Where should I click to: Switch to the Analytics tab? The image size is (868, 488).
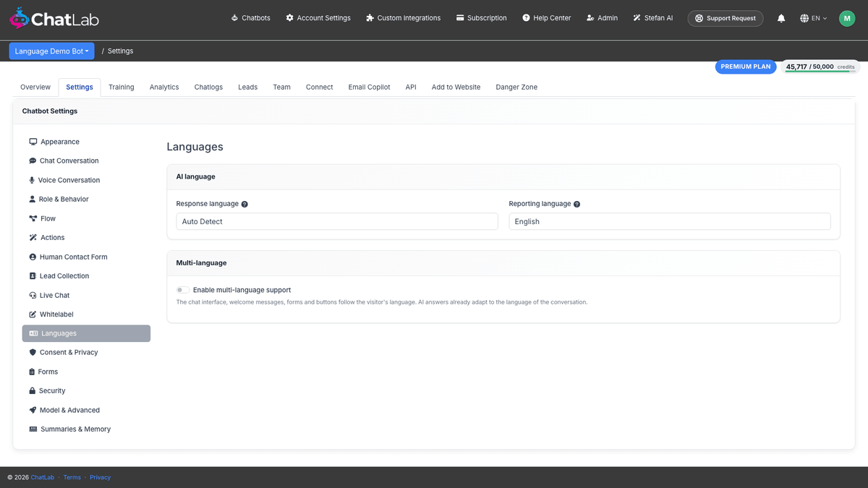[164, 87]
